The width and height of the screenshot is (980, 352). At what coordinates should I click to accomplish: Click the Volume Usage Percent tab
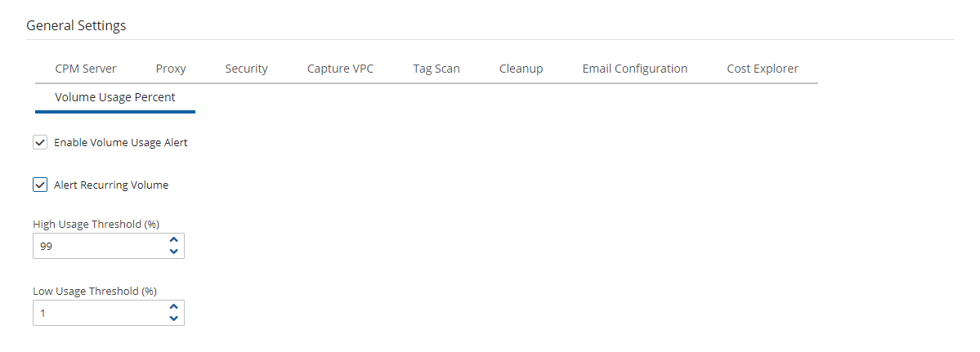tap(115, 97)
